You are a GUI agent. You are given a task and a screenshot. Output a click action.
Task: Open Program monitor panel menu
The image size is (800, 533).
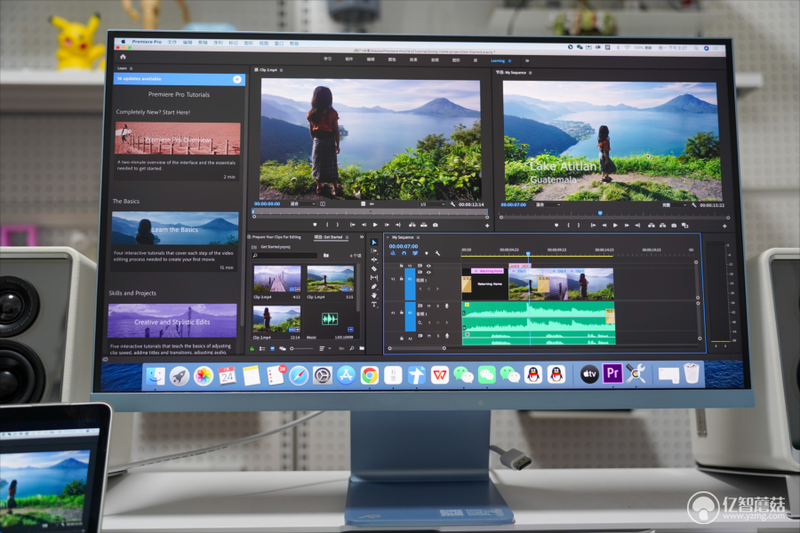click(531, 73)
